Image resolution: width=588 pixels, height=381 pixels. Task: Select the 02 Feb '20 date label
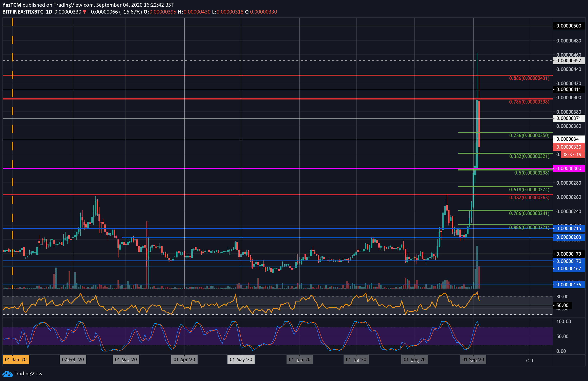(73, 360)
